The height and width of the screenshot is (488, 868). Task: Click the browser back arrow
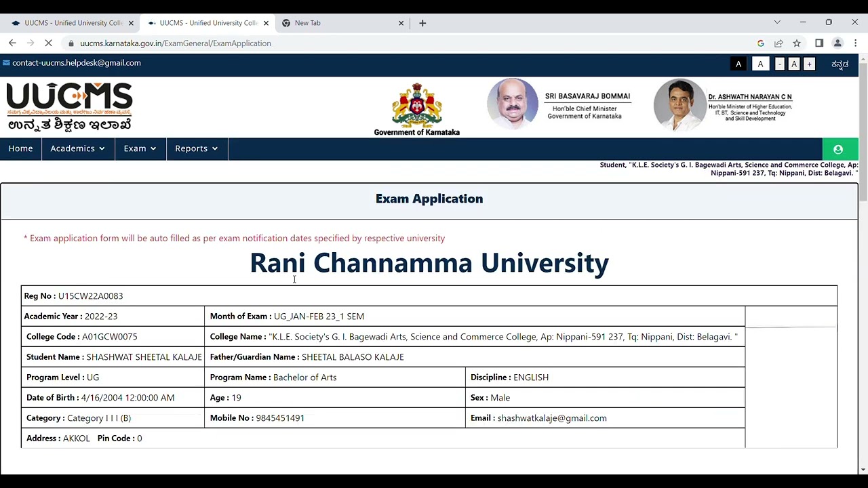[12, 43]
